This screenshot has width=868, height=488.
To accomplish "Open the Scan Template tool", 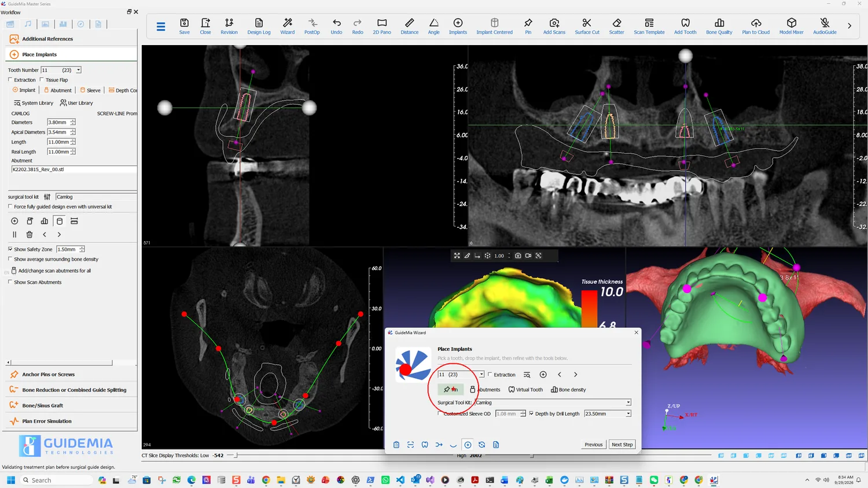I will [x=649, y=26].
